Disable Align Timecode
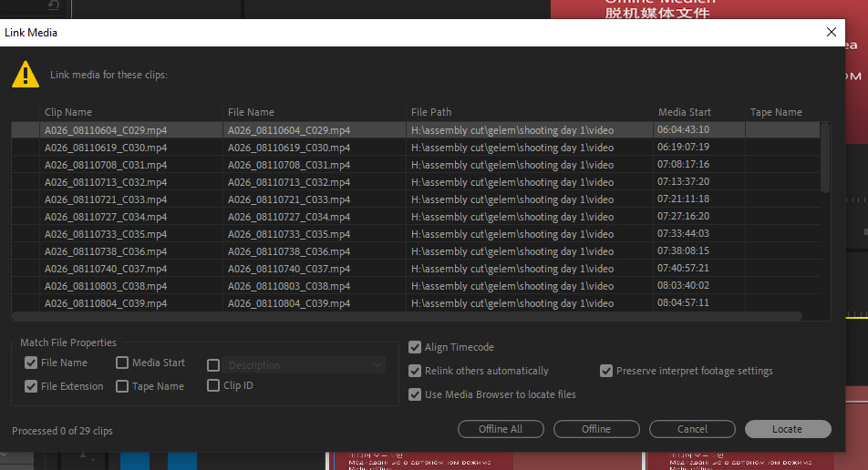Screen dimensions: 868x470 415,347
